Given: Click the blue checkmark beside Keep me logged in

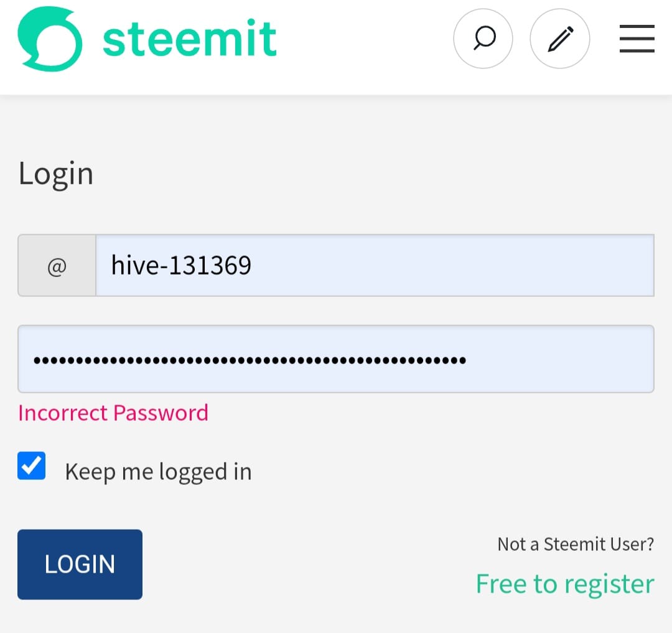Looking at the screenshot, I should 32,466.
